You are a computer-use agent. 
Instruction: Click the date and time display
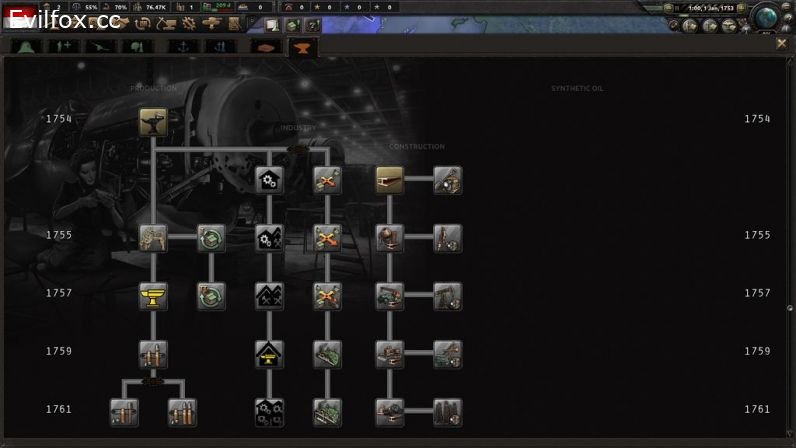pyautogui.click(x=710, y=7)
